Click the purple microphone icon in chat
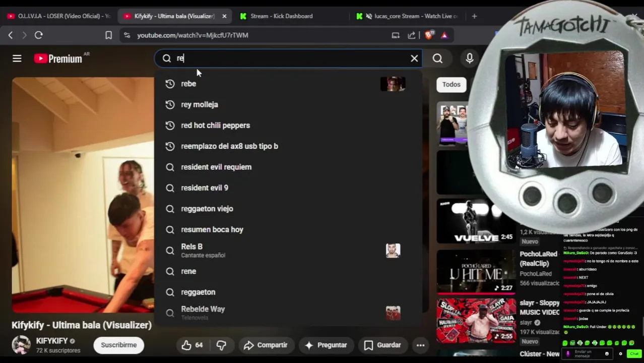 coord(568,353)
